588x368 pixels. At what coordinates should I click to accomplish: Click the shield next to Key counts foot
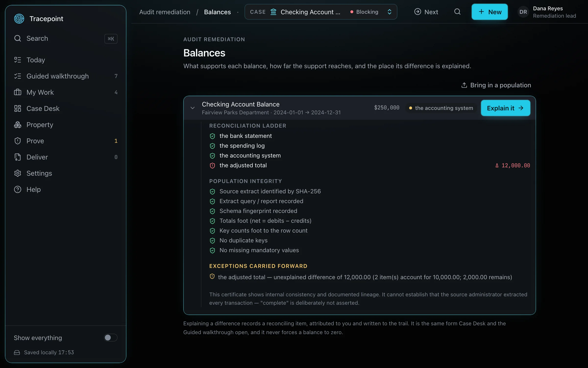click(212, 231)
